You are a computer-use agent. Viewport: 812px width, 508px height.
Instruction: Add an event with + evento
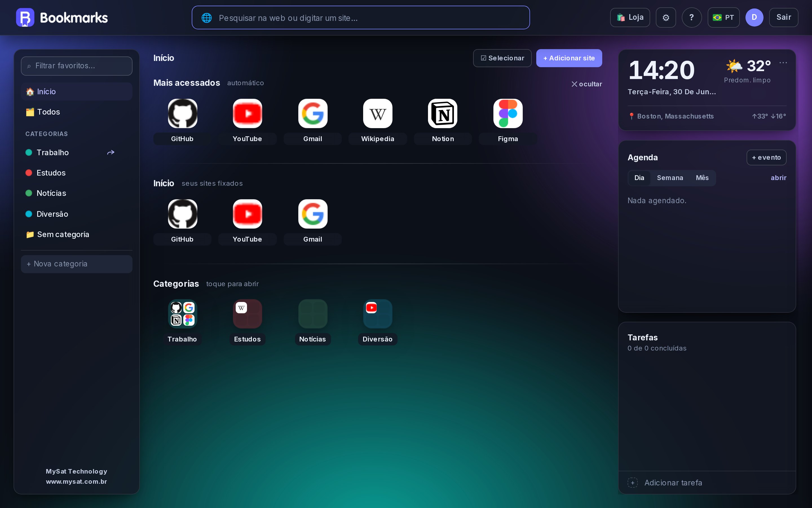(766, 157)
